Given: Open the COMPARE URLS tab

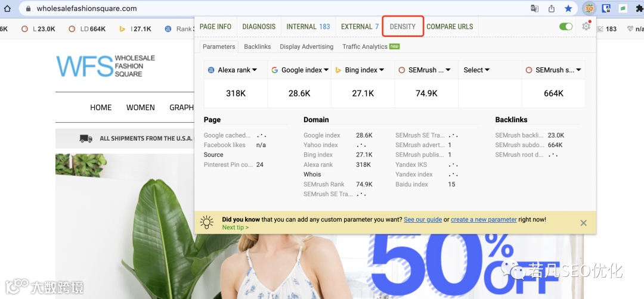Looking at the screenshot, I should click(450, 27).
